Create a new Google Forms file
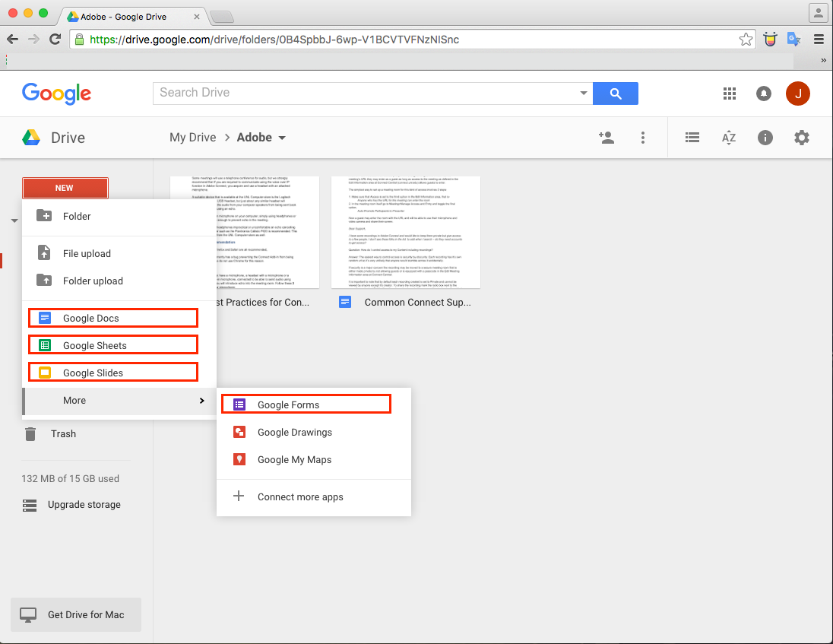This screenshot has width=833, height=644. pyautogui.click(x=306, y=404)
